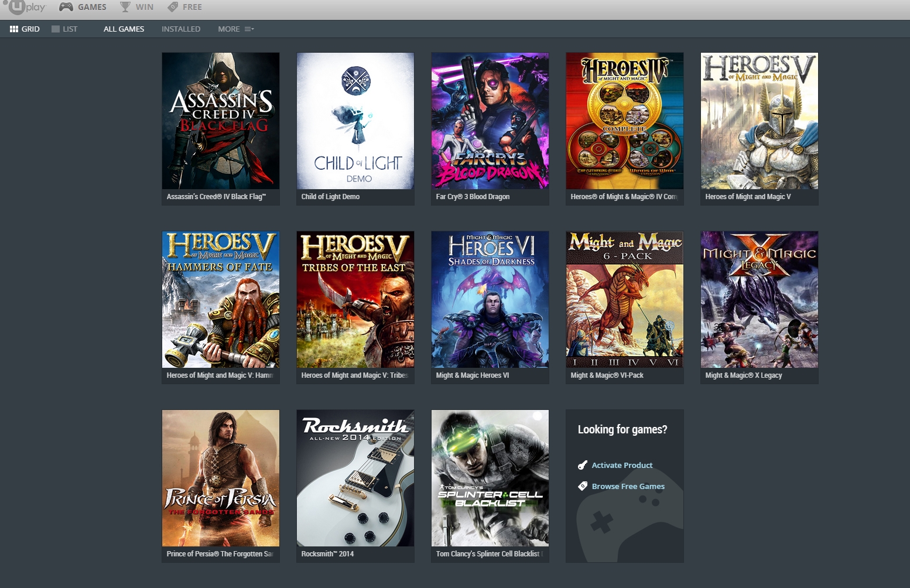The height and width of the screenshot is (588, 910).
Task: Click 'Heroes of Might and Magic V: Tribes' title
Action: coord(354,375)
